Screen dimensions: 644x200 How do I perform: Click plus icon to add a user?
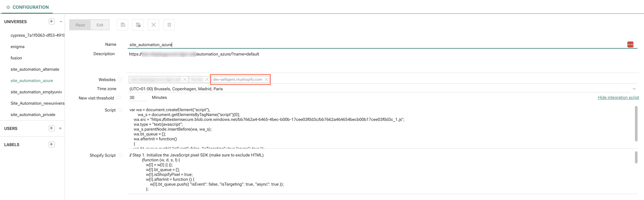(51, 128)
